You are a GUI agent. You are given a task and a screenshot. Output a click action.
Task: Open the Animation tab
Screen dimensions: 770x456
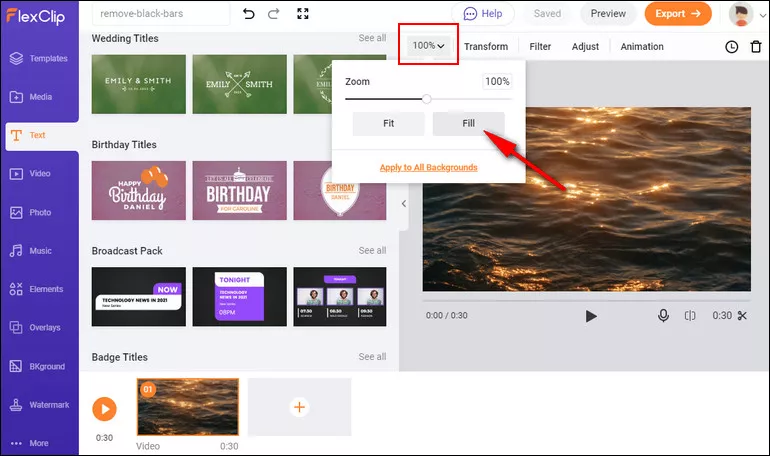[642, 47]
